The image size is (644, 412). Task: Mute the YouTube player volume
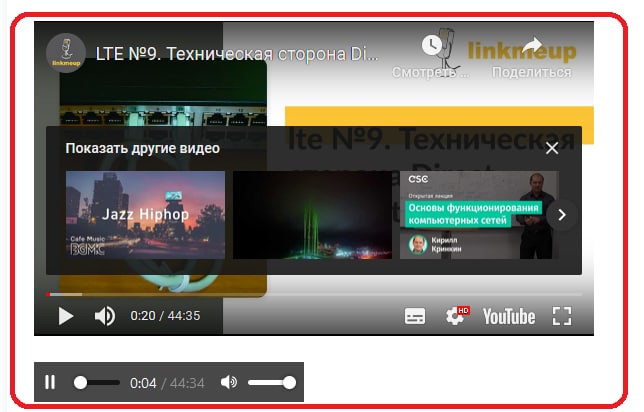coord(105,316)
